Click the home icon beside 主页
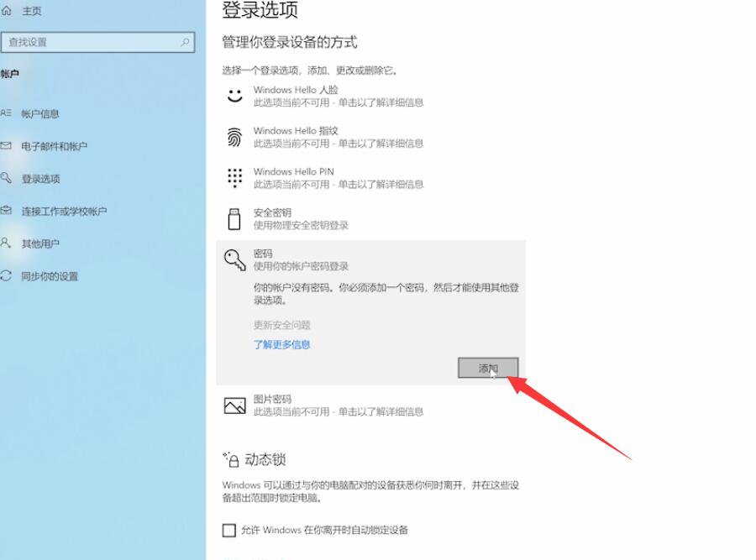 pyautogui.click(x=6, y=11)
